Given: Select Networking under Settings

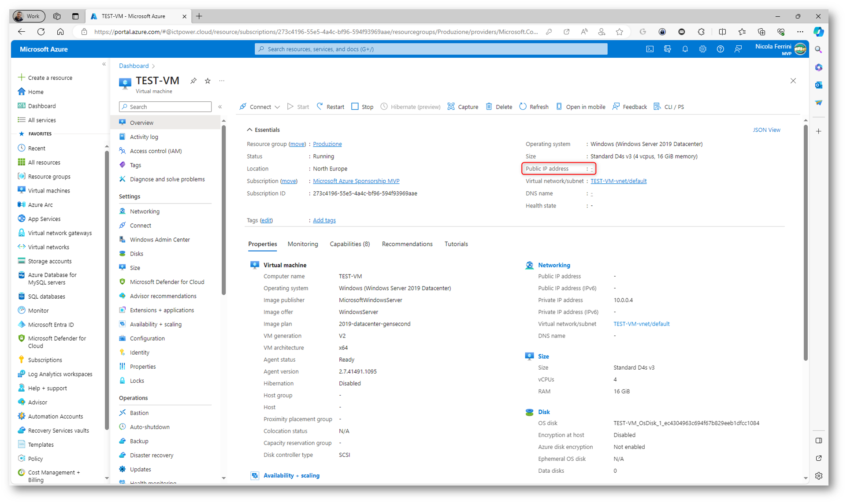Looking at the screenshot, I should click(x=145, y=211).
